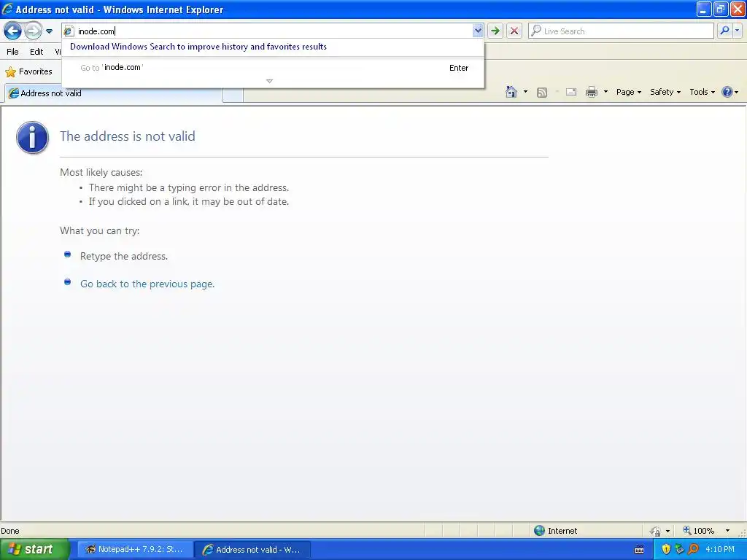Open the Edit menu
The width and height of the screenshot is (747, 560).
[x=36, y=52]
